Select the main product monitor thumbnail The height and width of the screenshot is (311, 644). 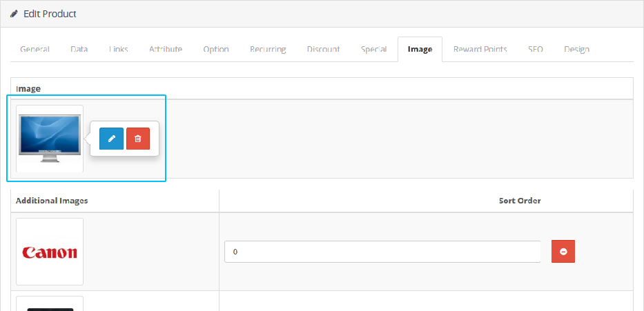point(50,139)
